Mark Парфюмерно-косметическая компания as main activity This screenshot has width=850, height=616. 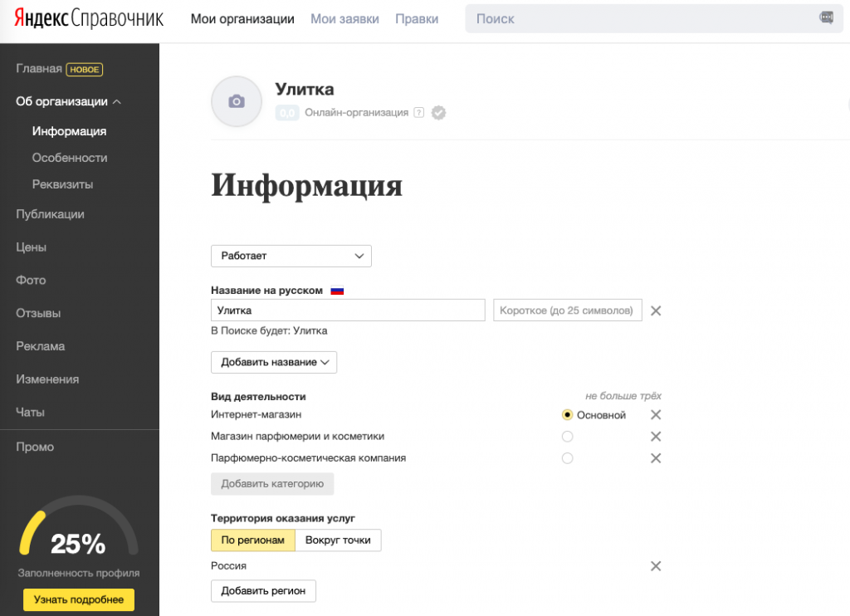tap(568, 458)
